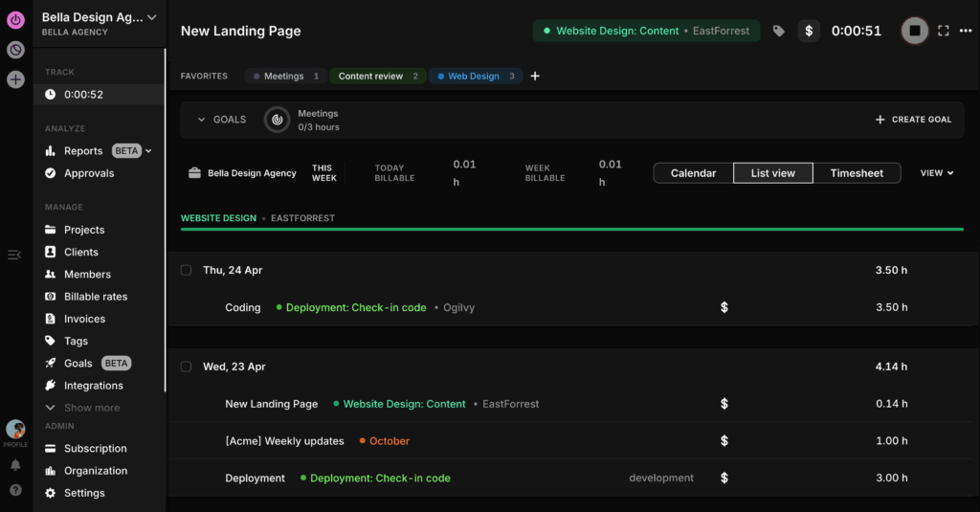The height and width of the screenshot is (512, 980).
Task: Select the Meetings favorite
Action: (286, 77)
